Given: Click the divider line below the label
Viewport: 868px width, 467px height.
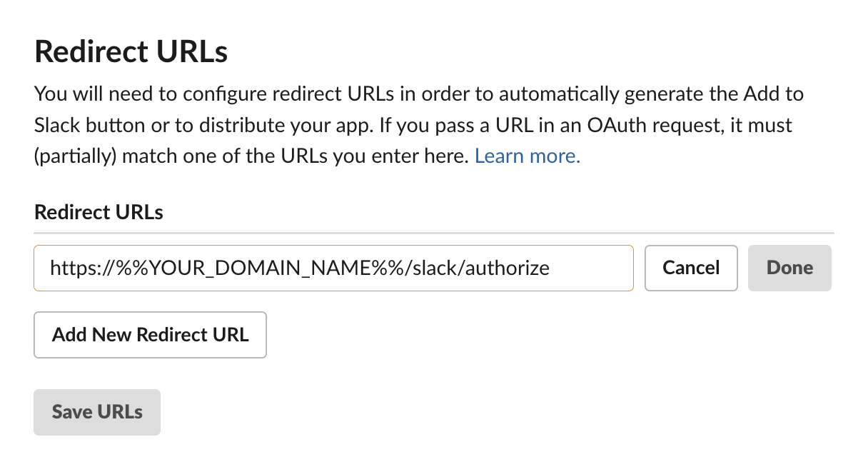Looking at the screenshot, I should pos(433,233).
